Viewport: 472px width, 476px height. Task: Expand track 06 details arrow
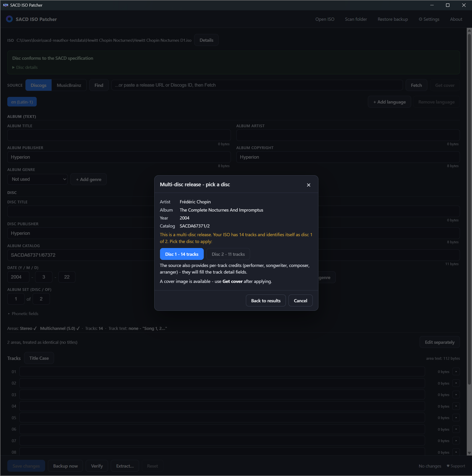[456, 429]
